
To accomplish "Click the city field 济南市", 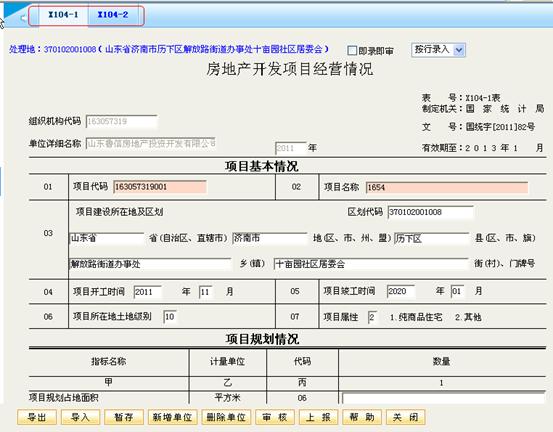I will [270, 238].
